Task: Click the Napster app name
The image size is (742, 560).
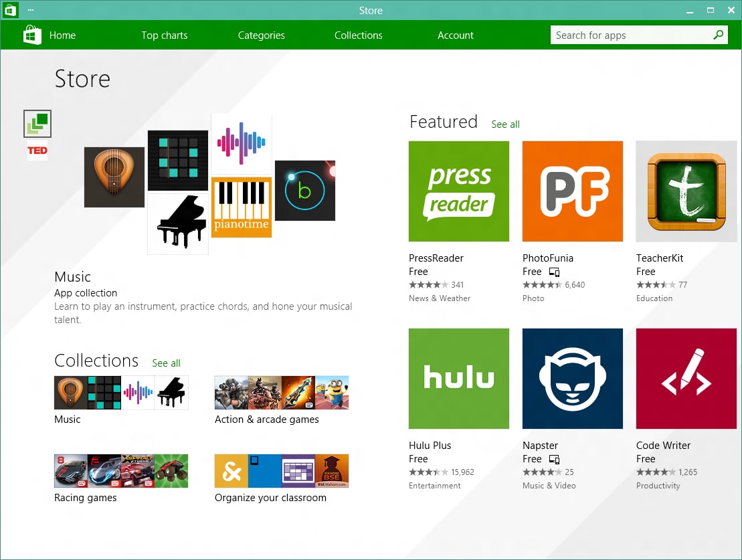Action: pyautogui.click(x=540, y=446)
